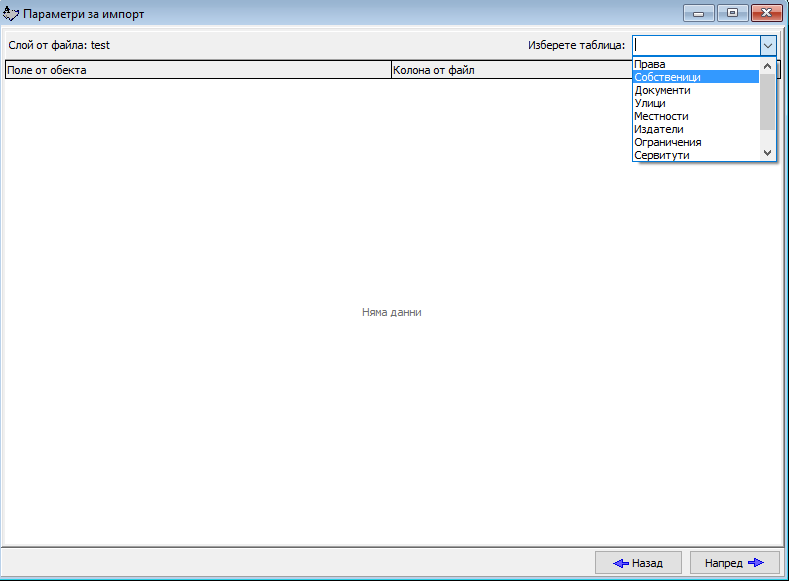Open the application icon menu in the title bar

coord(12,13)
